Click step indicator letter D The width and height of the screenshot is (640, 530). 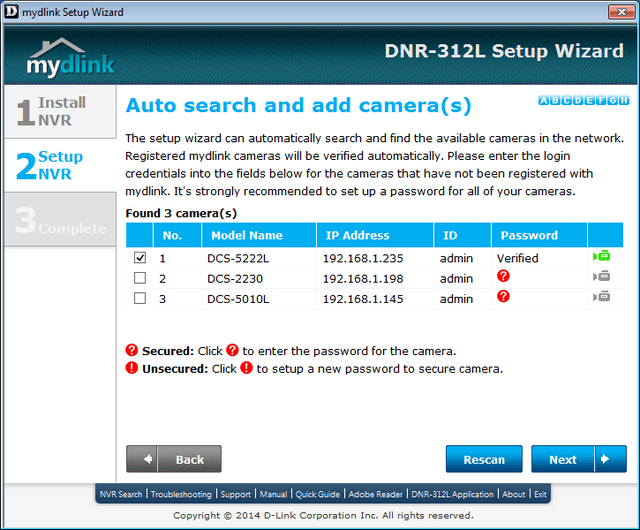(578, 100)
